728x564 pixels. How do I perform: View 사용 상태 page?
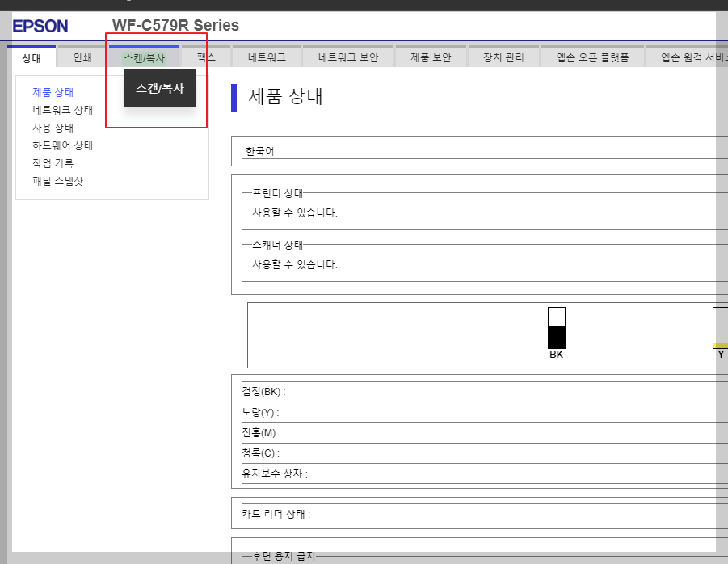pos(53,128)
